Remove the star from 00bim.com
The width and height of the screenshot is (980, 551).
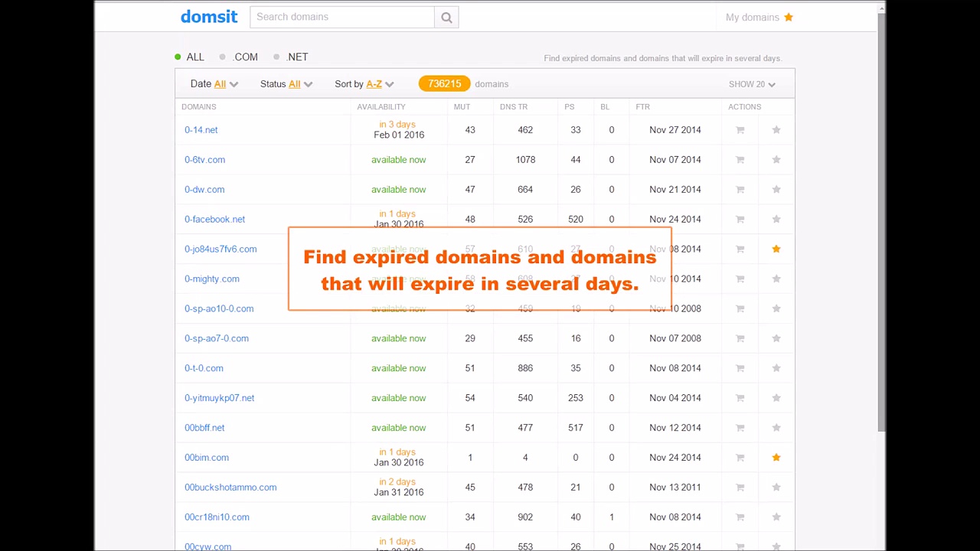(776, 458)
